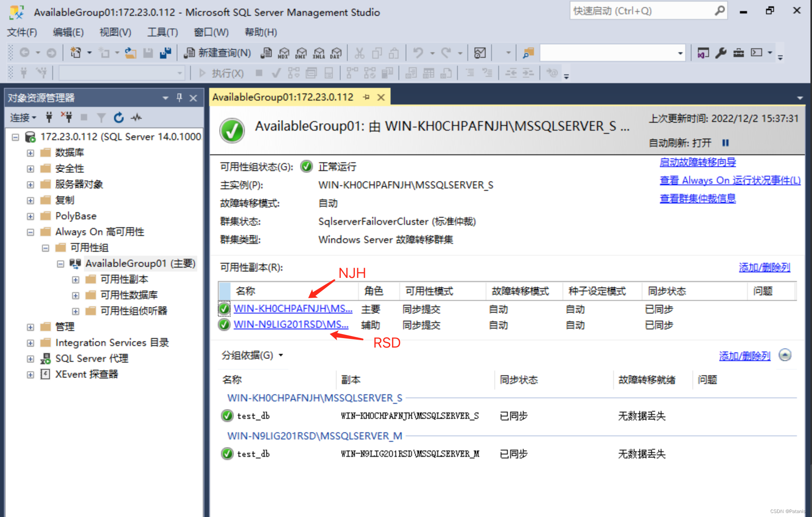Open the 连接 dropdown in Object Explorer

point(23,117)
